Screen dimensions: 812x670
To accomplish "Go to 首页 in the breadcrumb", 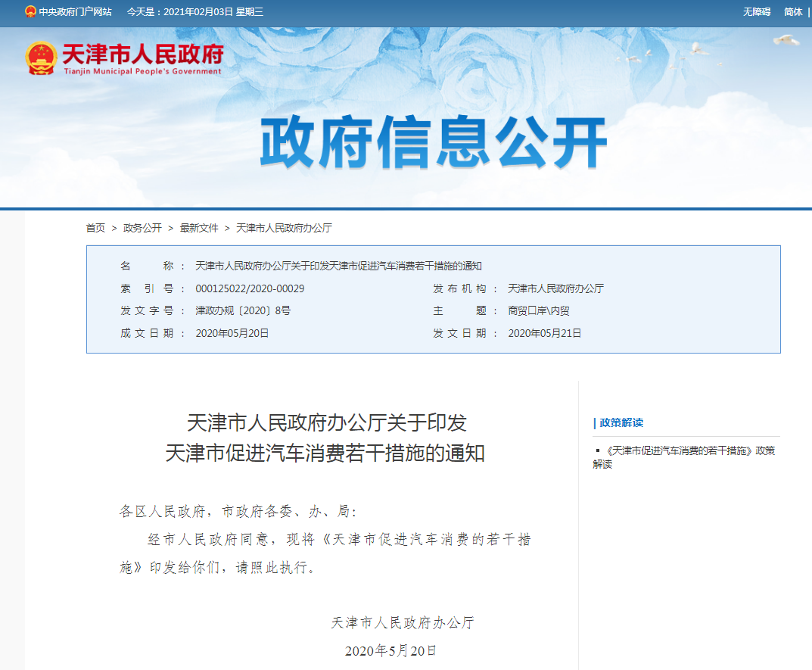I will [x=95, y=228].
